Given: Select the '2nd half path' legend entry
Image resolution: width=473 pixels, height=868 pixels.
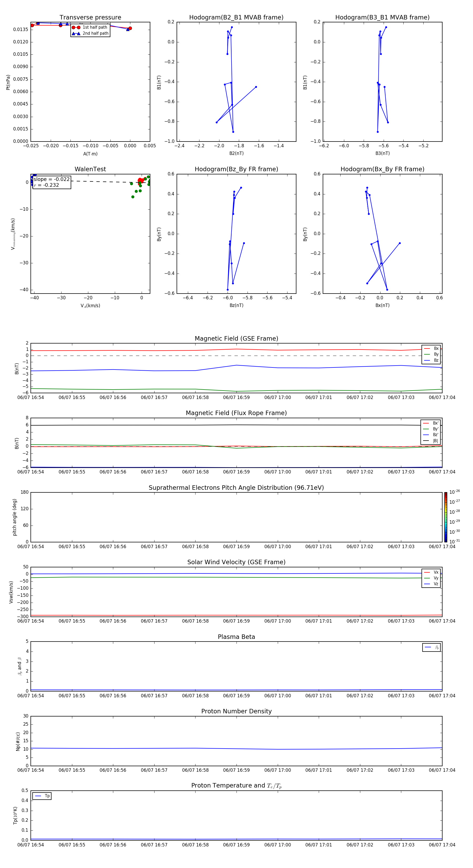Looking at the screenshot, I should point(90,33).
